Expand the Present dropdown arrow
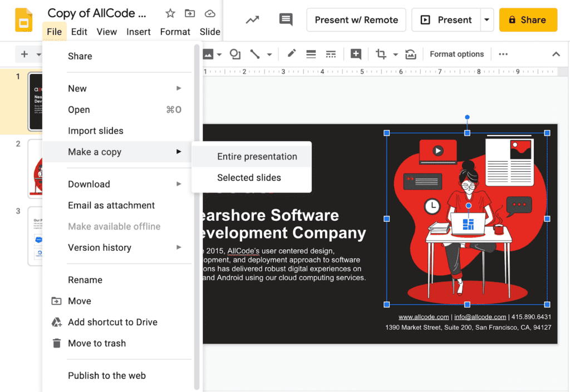Screen dimensions: 570x392 (487, 20)
